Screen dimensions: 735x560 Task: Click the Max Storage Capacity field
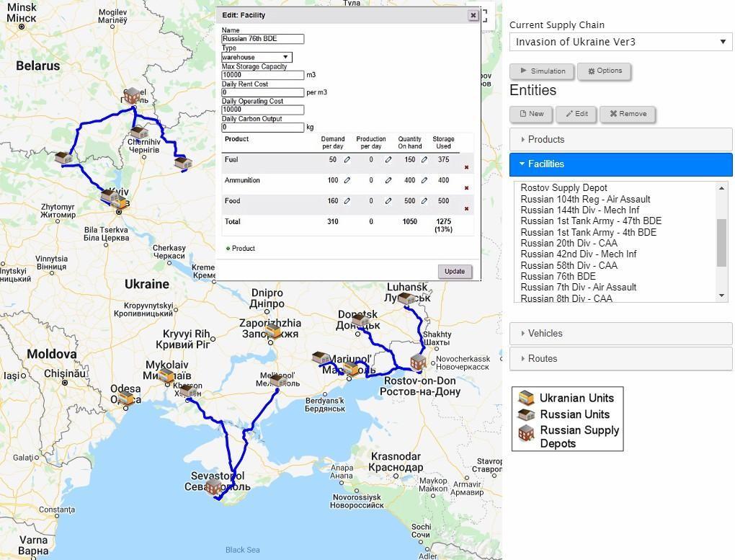coord(262,75)
